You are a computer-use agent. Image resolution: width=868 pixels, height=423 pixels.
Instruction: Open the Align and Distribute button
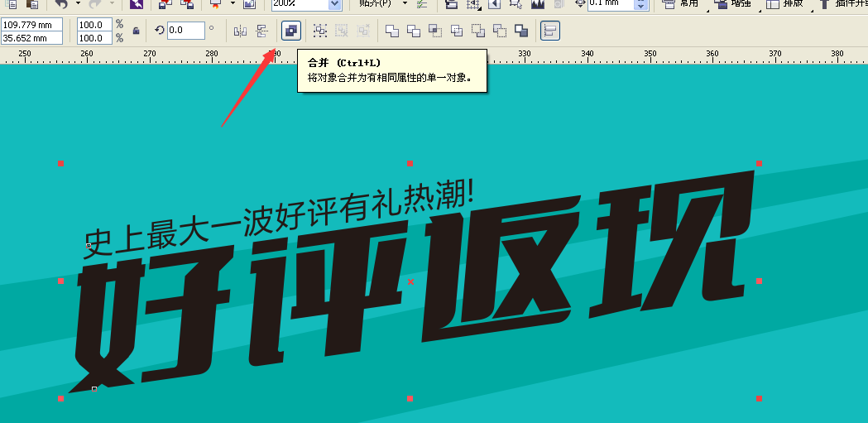[549, 31]
